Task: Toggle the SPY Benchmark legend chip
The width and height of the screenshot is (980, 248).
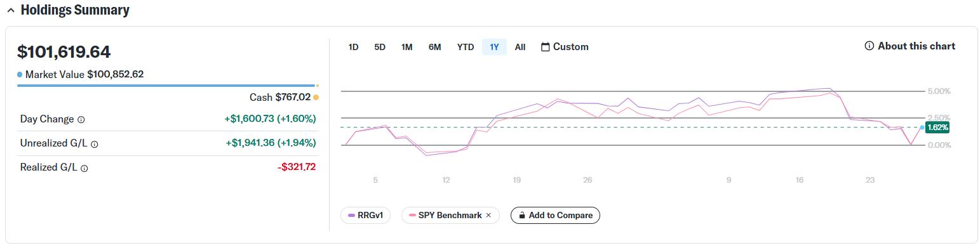Action: [450, 216]
